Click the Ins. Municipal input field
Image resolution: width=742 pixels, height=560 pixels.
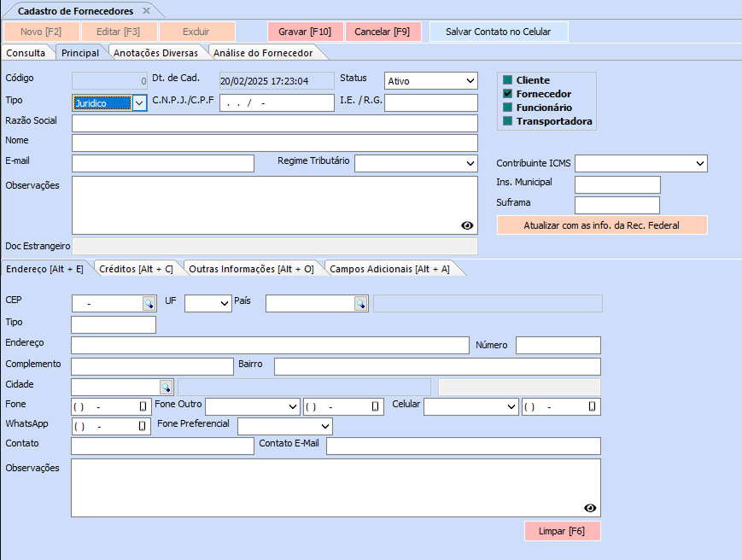pos(617,185)
